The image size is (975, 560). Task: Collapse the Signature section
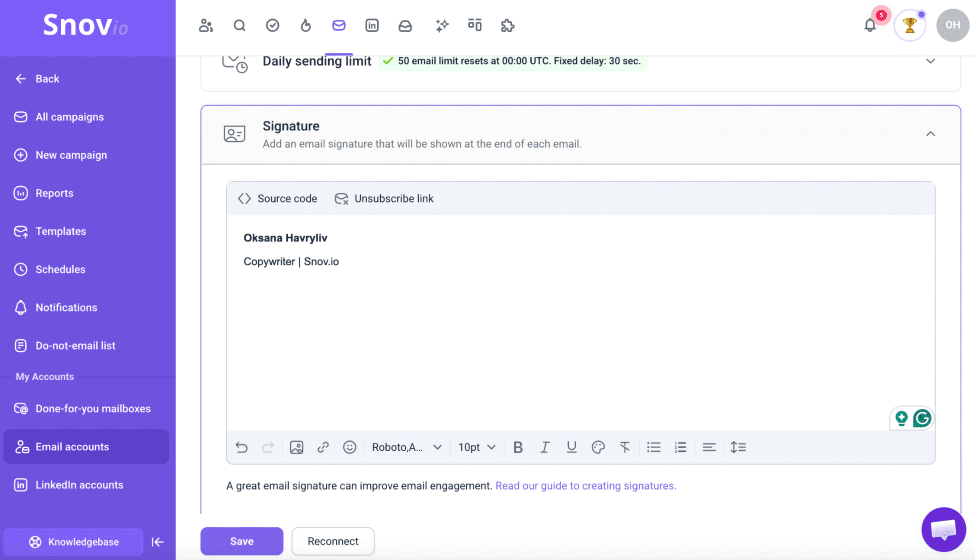[930, 134]
